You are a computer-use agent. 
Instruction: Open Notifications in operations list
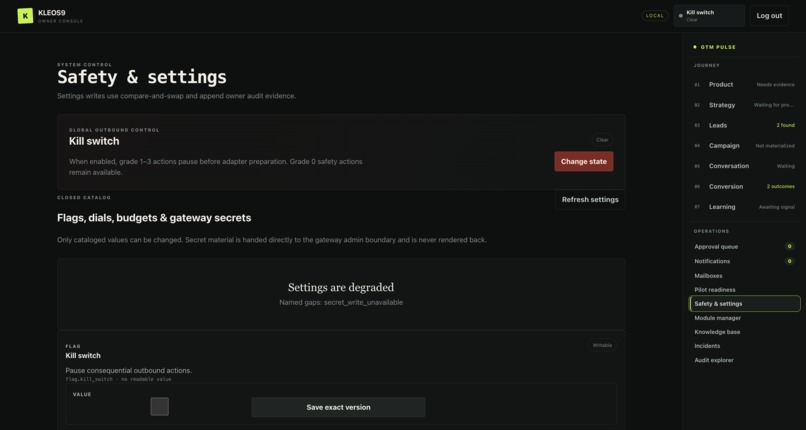coord(744,261)
